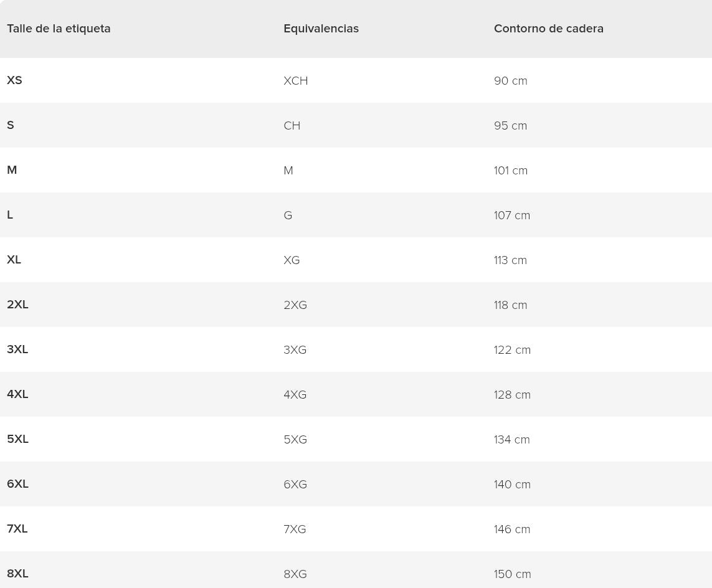Image resolution: width=712 pixels, height=588 pixels.
Task: Click the 118 cm hip value
Action: 510,305
